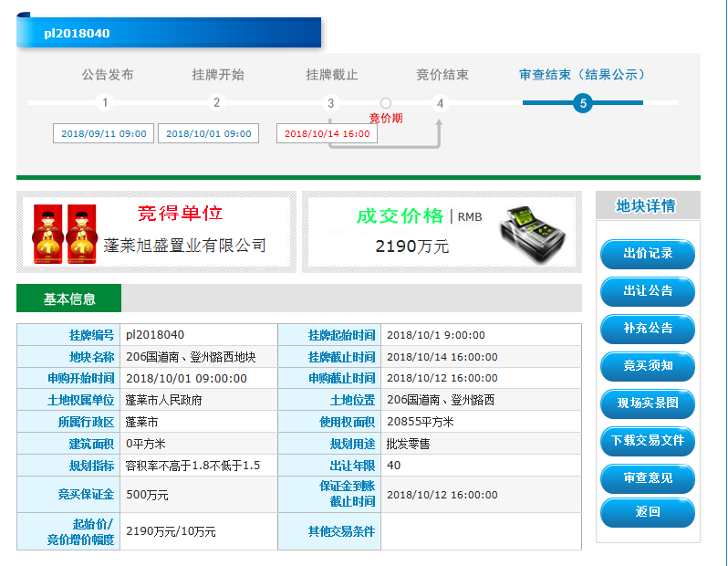
Task: Open the 出让公告 page
Action: click(x=647, y=291)
